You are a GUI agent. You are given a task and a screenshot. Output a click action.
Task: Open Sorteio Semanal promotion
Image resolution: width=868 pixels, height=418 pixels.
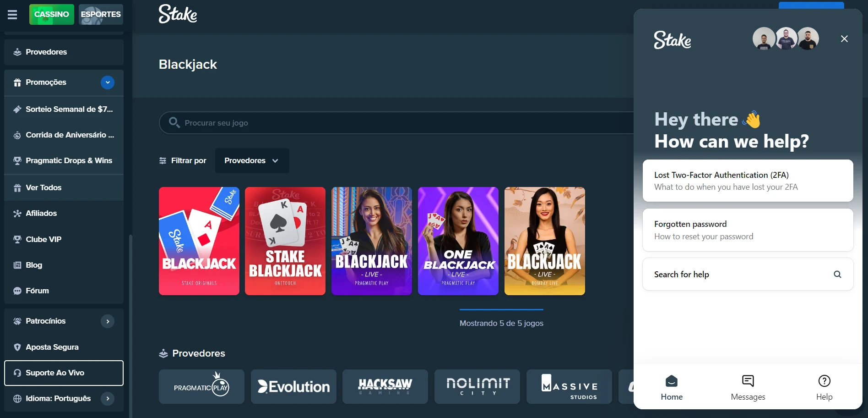(64, 109)
